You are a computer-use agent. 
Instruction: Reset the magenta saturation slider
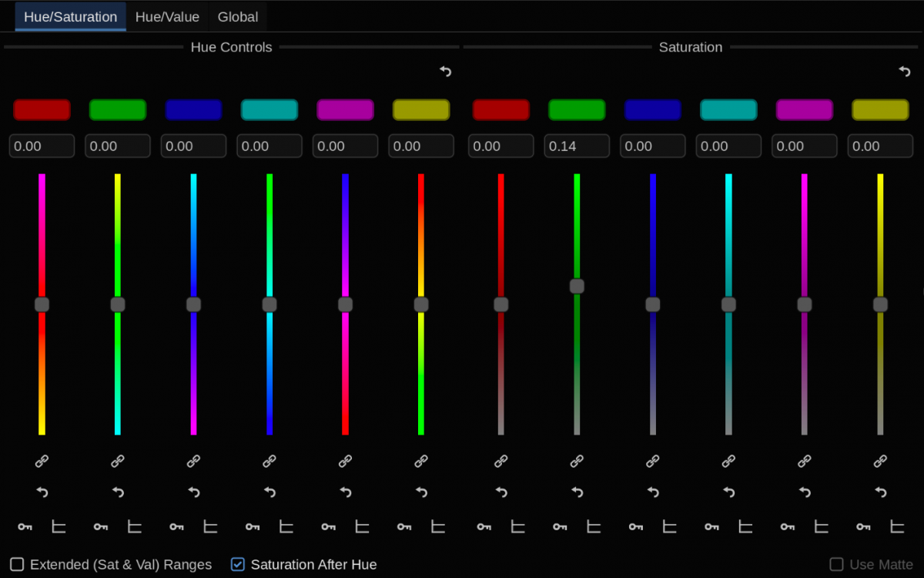804,492
